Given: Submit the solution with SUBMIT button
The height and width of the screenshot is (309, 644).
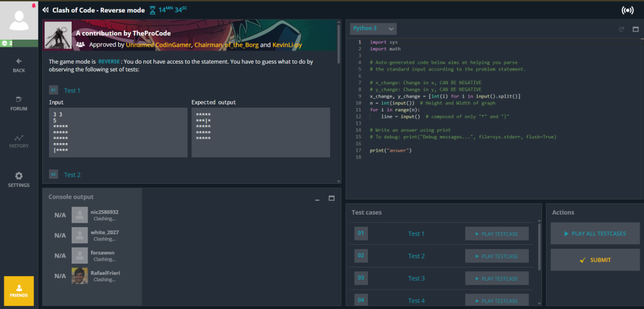Looking at the screenshot, I should 595,260.
